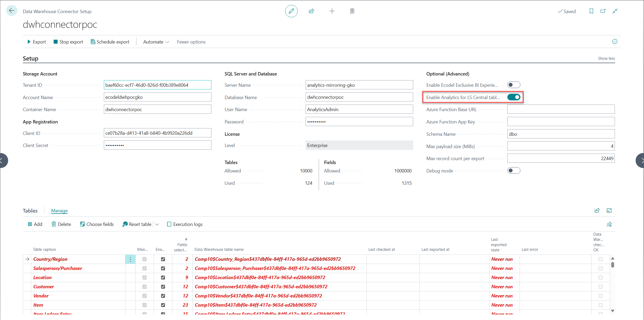Click the Tenant ID input field
This screenshot has height=320, width=644.
point(157,85)
